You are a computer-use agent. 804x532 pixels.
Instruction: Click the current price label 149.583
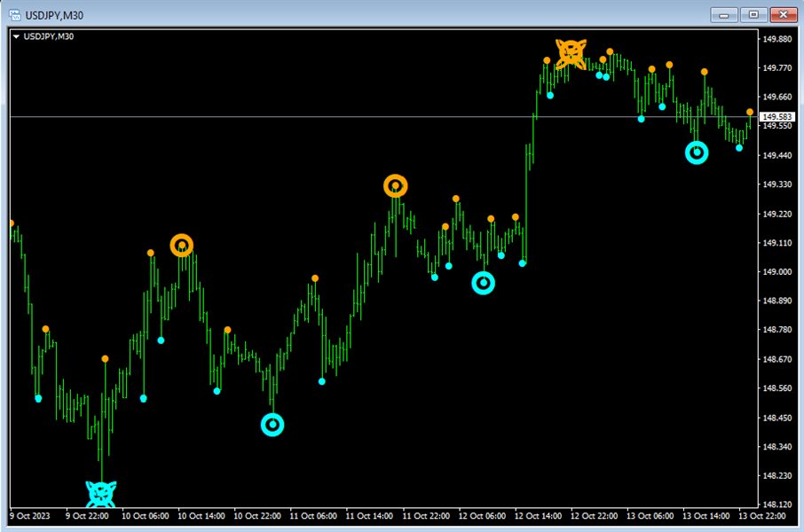[x=777, y=117]
